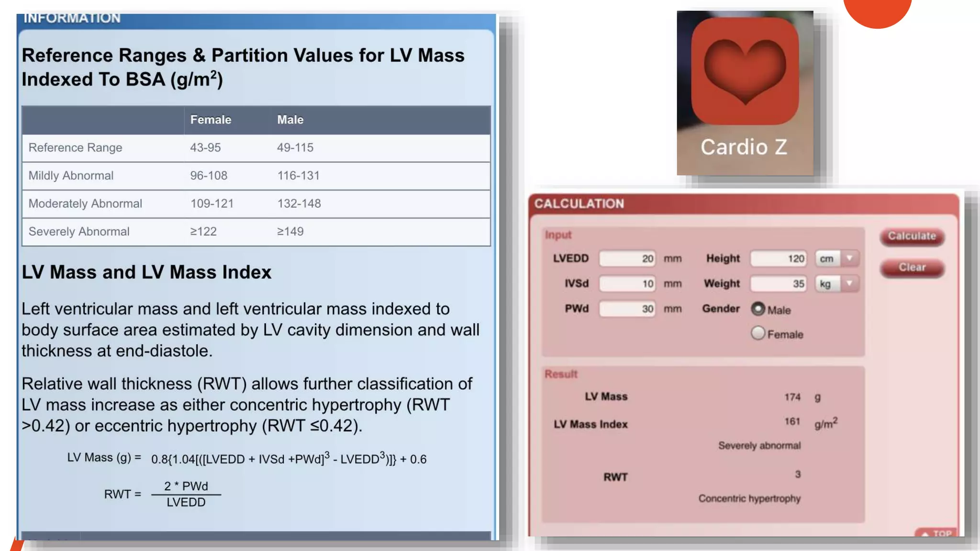This screenshot has width=980, height=551.
Task: Click the INFORMATION section header
Action: click(x=72, y=19)
